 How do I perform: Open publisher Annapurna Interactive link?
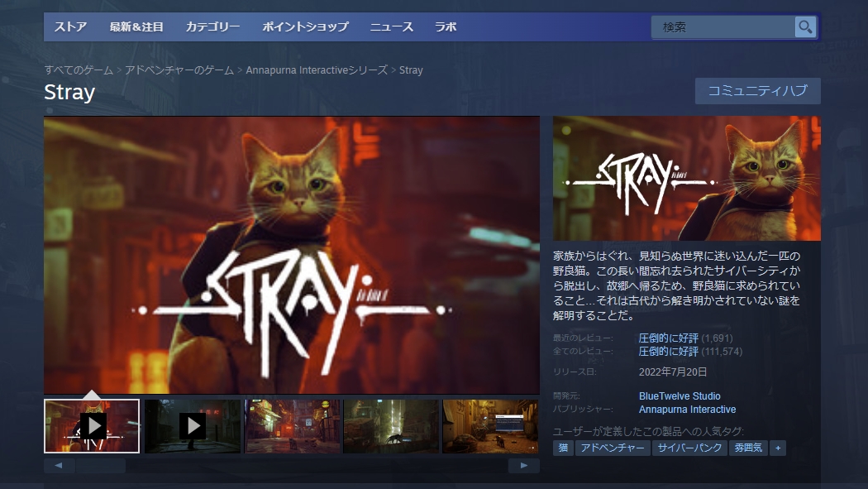click(x=688, y=410)
